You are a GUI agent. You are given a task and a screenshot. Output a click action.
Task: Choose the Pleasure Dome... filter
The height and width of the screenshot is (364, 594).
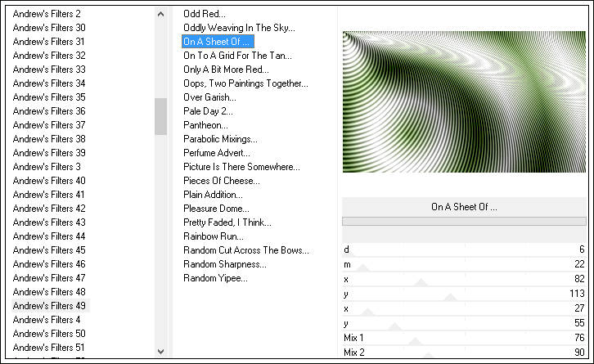(216, 209)
